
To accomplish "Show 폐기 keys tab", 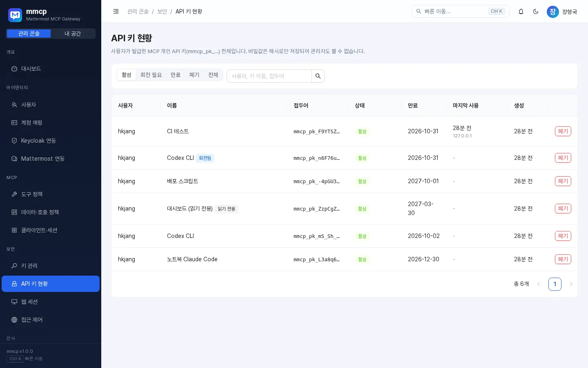I will pyautogui.click(x=194, y=75).
